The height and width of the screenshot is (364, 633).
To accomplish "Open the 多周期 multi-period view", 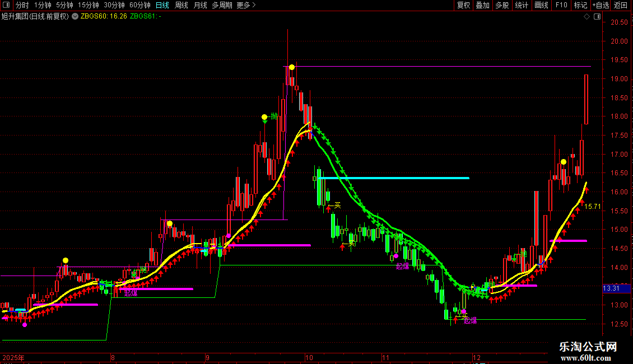I will (222, 5).
